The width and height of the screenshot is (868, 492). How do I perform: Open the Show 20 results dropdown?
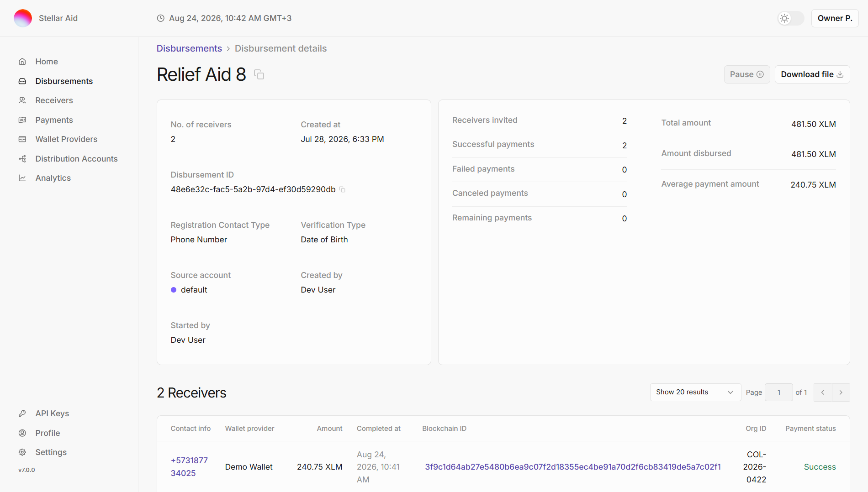[x=695, y=392]
